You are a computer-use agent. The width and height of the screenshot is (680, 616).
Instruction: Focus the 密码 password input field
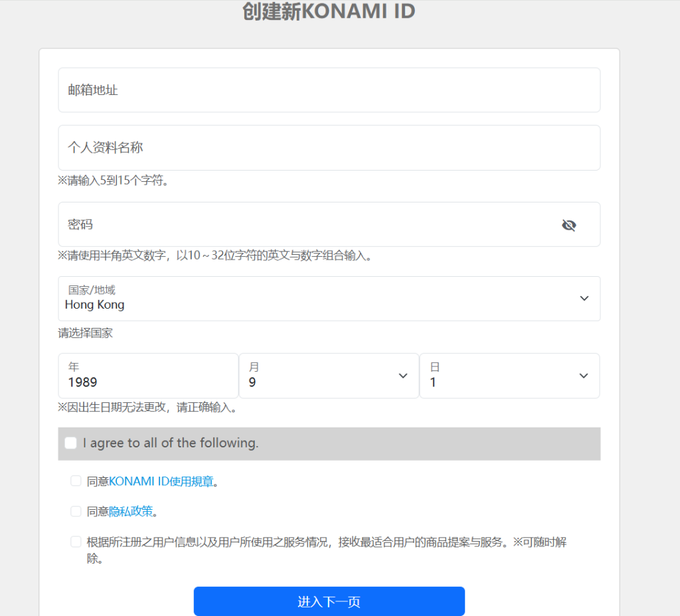pos(299,224)
